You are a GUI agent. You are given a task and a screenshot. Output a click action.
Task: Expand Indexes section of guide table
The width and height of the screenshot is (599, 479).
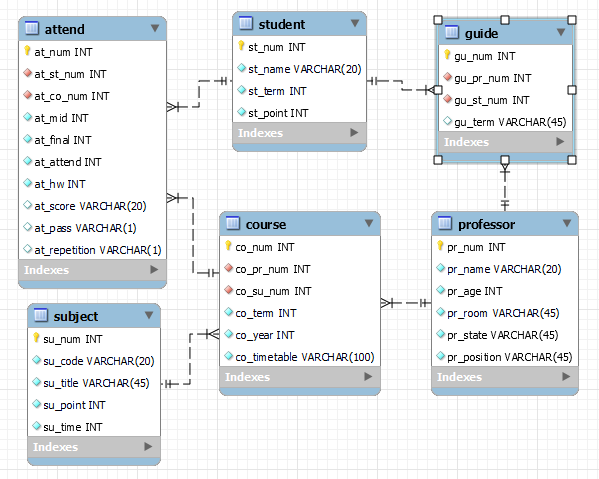click(560, 142)
